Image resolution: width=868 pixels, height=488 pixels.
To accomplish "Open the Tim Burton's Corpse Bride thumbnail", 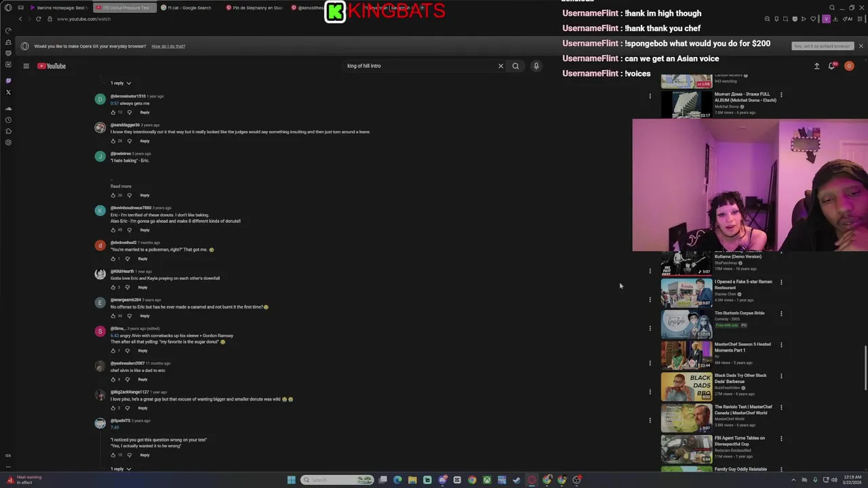I will click(x=686, y=324).
